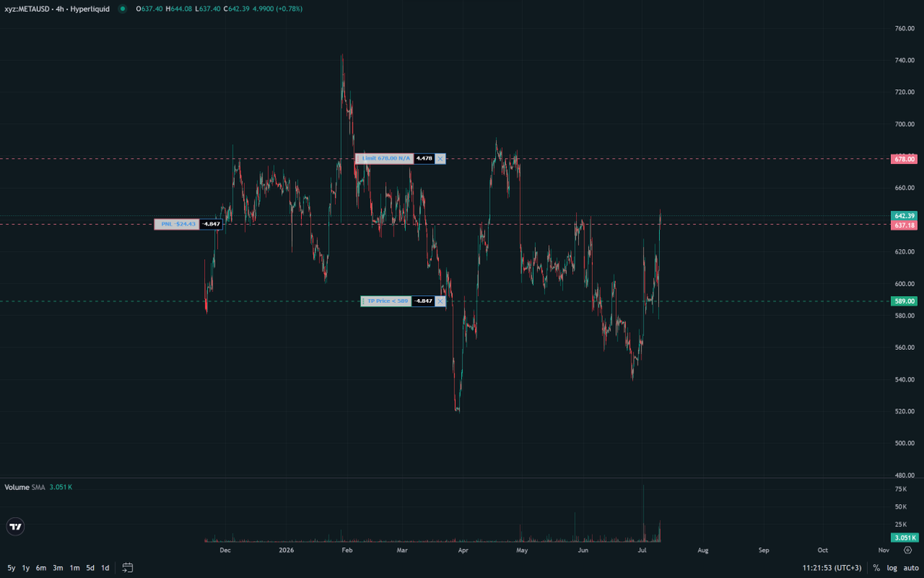Select the Limit 678.00 N/A order label
Image resolution: width=924 pixels, height=578 pixels.
[384, 159]
